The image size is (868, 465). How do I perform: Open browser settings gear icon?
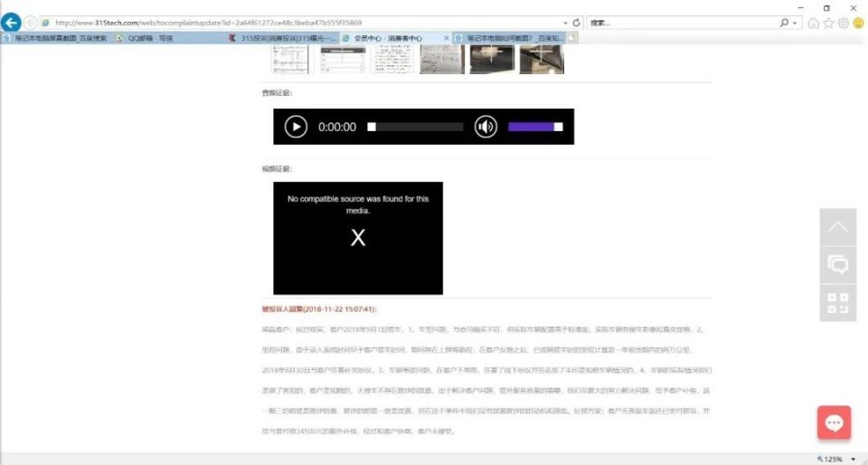(843, 23)
